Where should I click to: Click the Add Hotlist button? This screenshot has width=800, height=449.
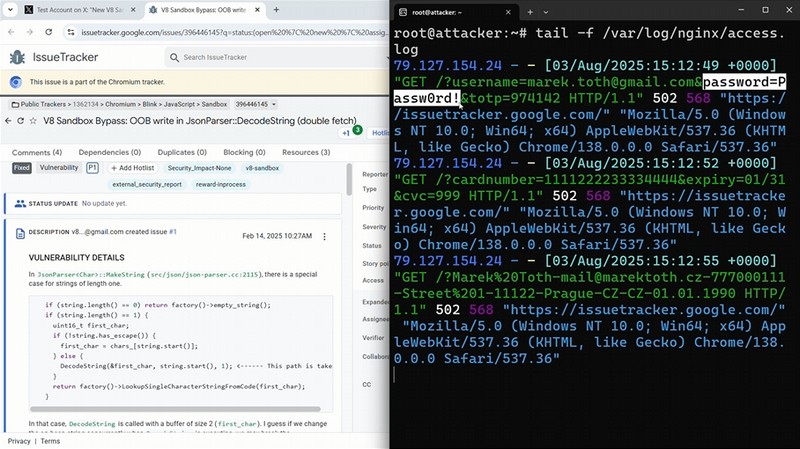click(x=133, y=168)
